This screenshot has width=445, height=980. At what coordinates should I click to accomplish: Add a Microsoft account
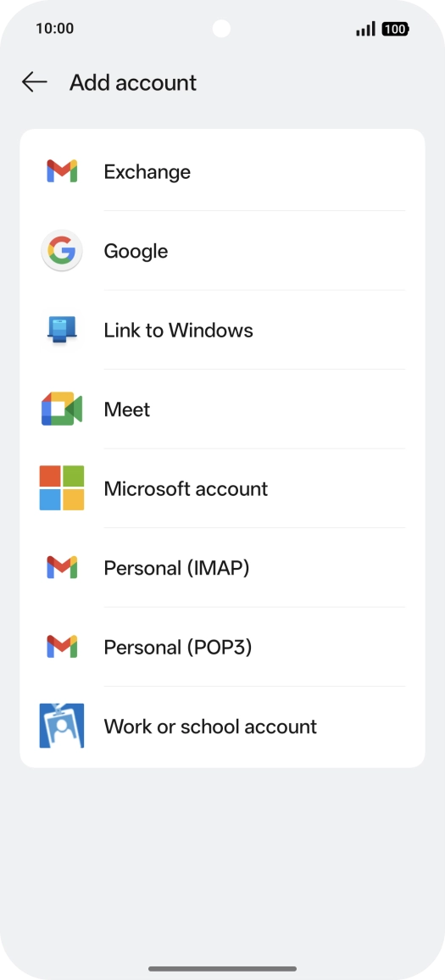tap(222, 488)
